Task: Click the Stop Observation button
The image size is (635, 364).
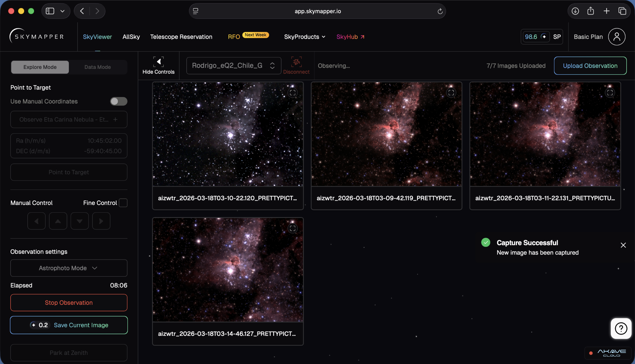Action: pyautogui.click(x=69, y=303)
